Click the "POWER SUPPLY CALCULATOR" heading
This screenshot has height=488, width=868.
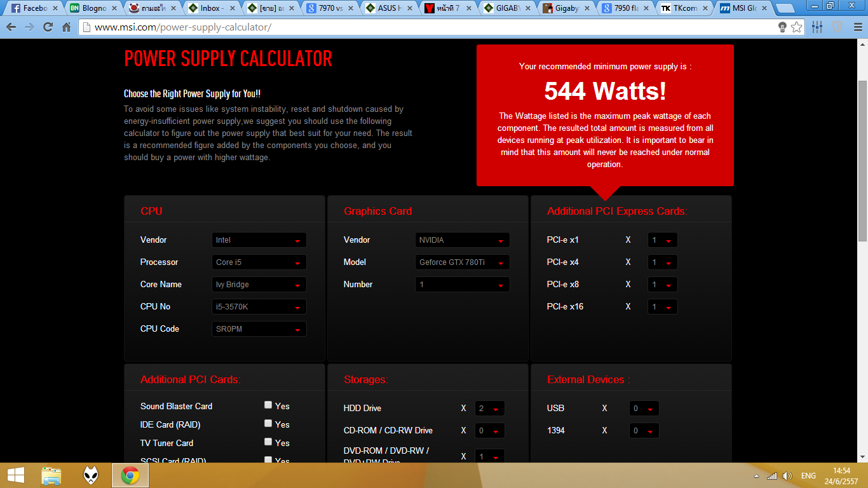[x=228, y=58]
